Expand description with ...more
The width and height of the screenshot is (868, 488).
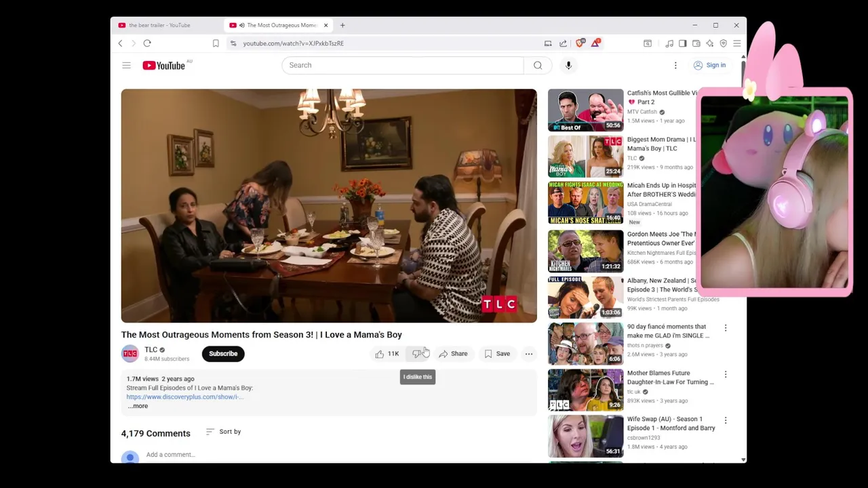click(x=138, y=406)
